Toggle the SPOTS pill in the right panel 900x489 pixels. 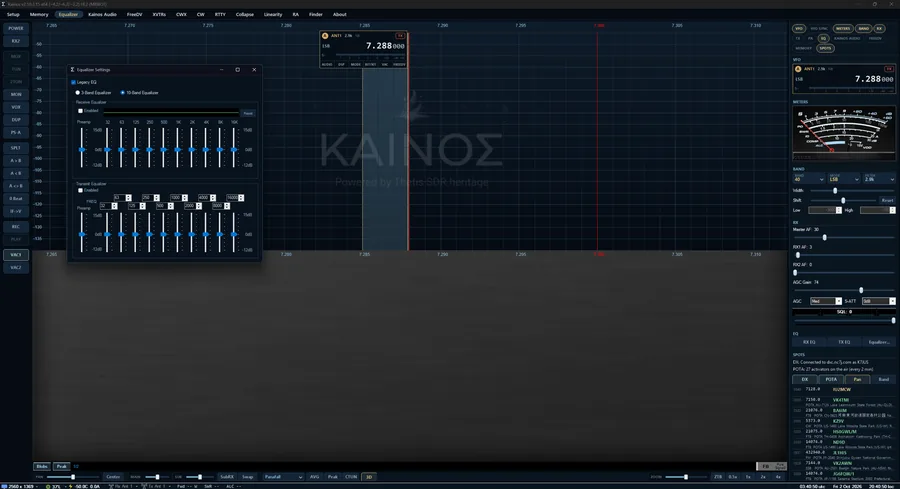point(825,48)
